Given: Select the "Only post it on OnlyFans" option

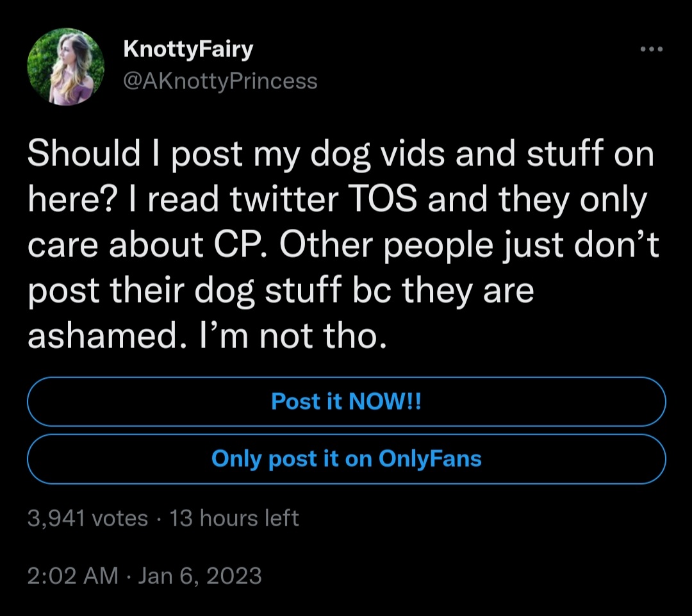Looking at the screenshot, I should click(346, 459).
